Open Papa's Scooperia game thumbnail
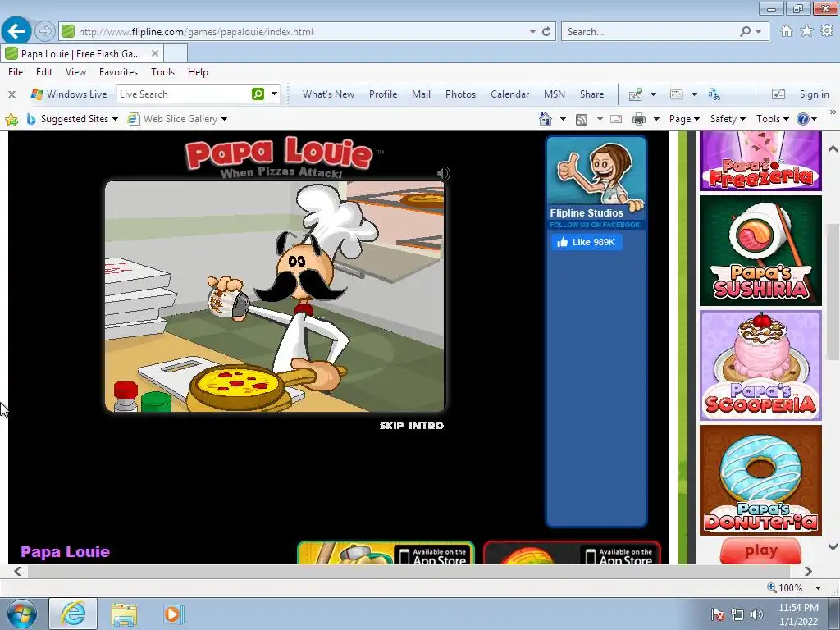The width and height of the screenshot is (840, 630). click(x=760, y=365)
